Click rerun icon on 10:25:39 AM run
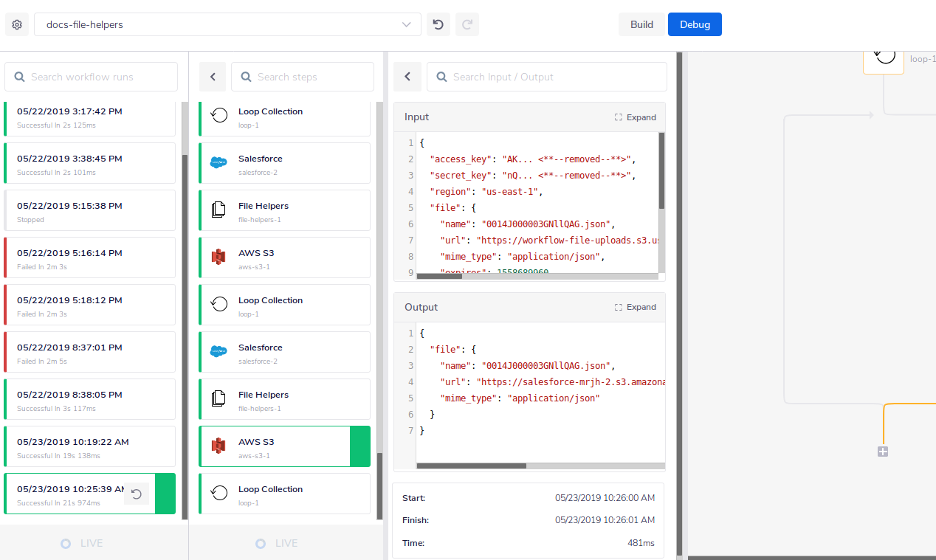This screenshot has width=936, height=560. [x=137, y=494]
